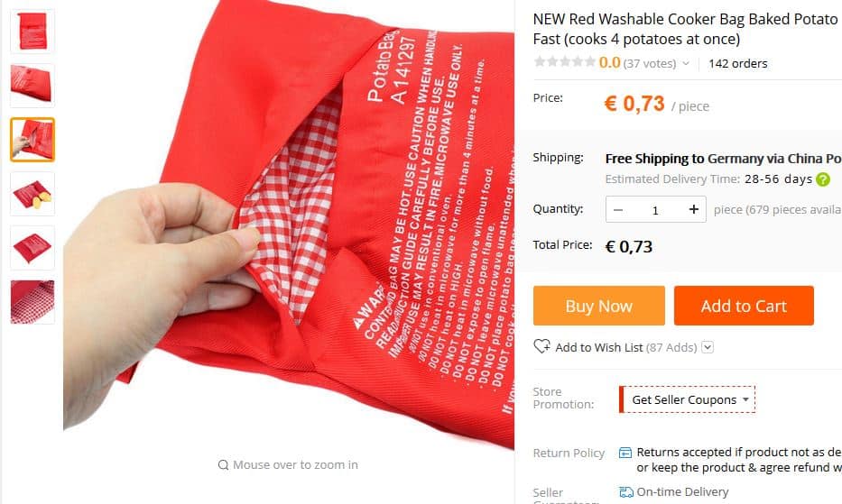Image resolution: width=842 pixels, height=504 pixels.
Task: Increase quantity with the plus button
Action: pyautogui.click(x=694, y=209)
